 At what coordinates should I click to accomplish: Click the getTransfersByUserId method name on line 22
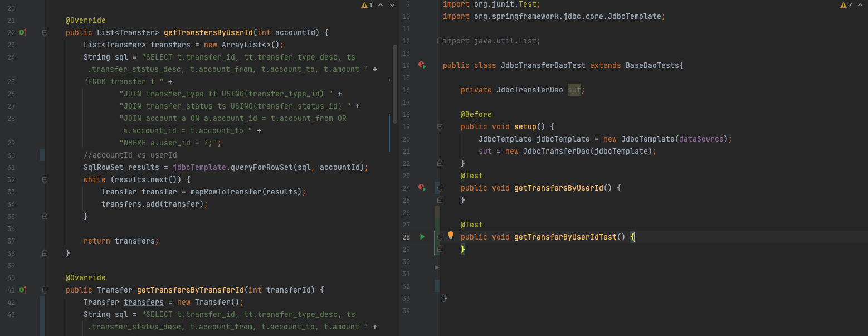coord(208,32)
